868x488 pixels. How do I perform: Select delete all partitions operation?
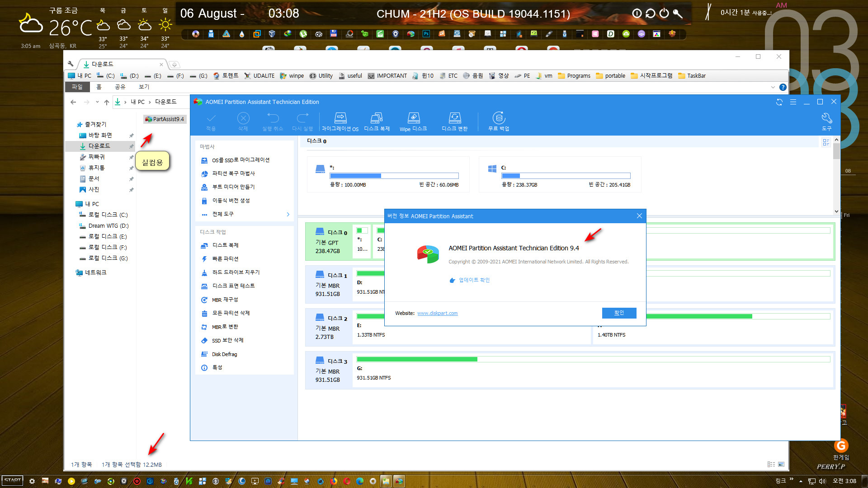[x=231, y=313]
